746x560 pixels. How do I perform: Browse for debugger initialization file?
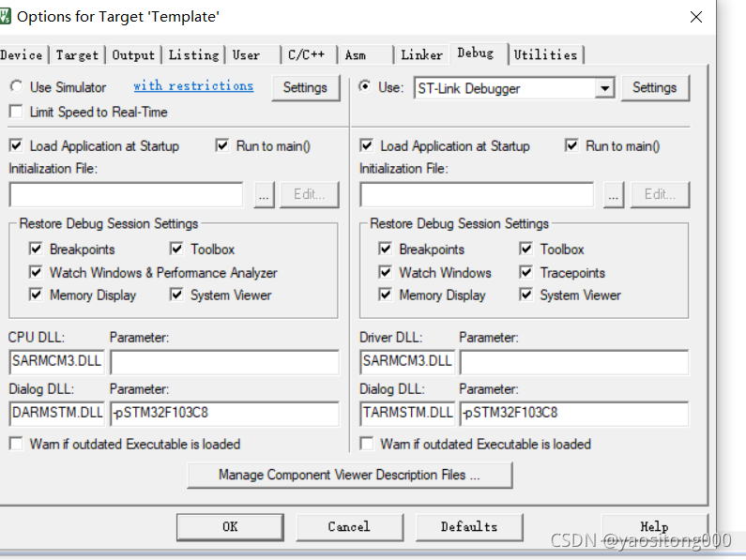pyautogui.click(x=614, y=194)
